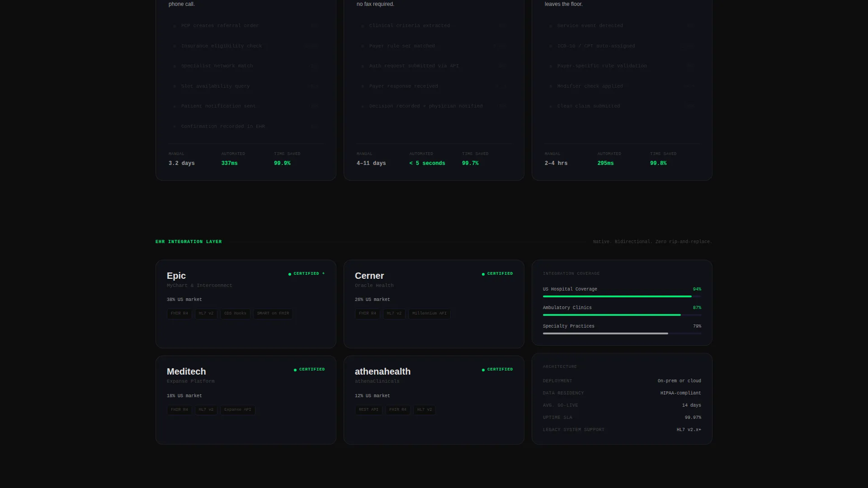The width and height of the screenshot is (868, 488).
Task: Select the 'FHIR R4' tag in Meditech card
Action: 179,410
